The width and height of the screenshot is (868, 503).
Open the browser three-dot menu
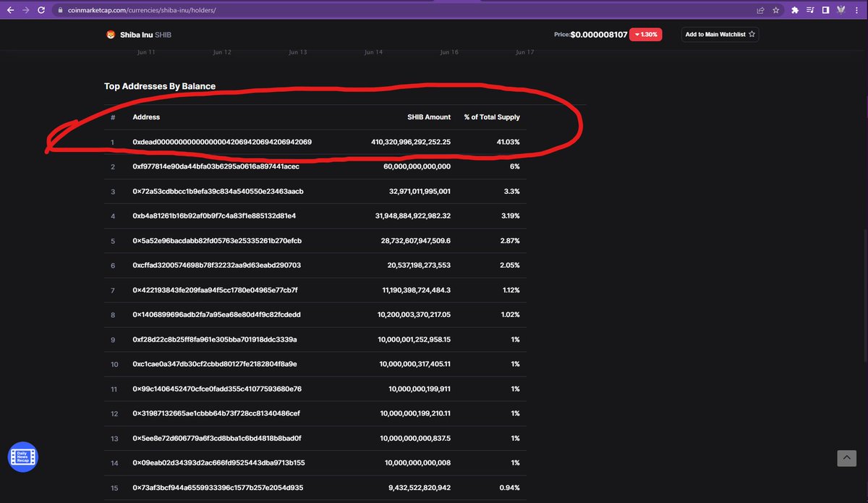pos(856,10)
